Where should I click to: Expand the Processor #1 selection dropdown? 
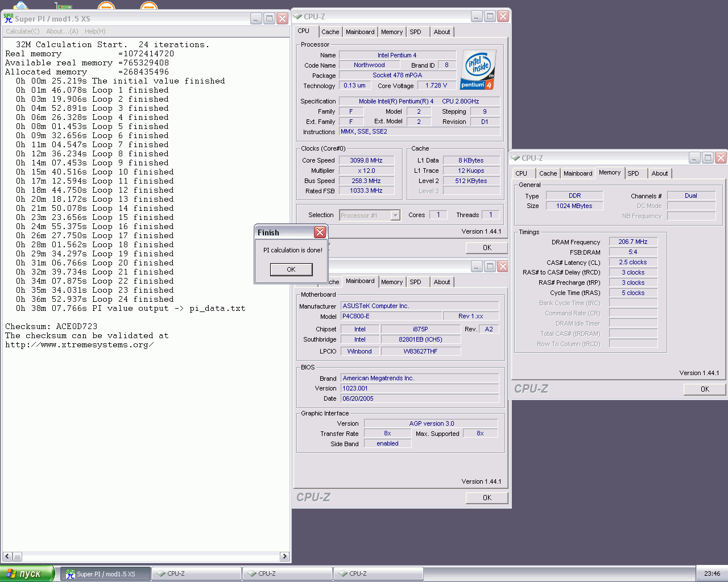coord(395,215)
